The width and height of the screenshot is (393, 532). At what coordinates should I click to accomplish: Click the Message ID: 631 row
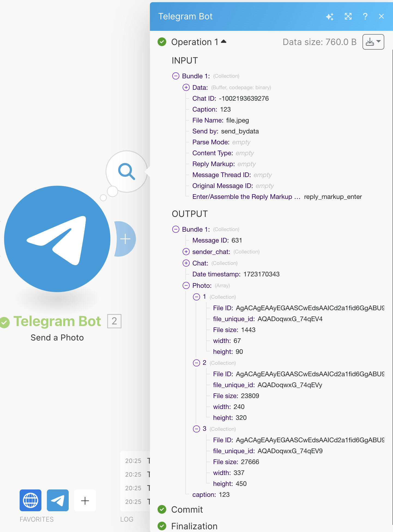[217, 240]
